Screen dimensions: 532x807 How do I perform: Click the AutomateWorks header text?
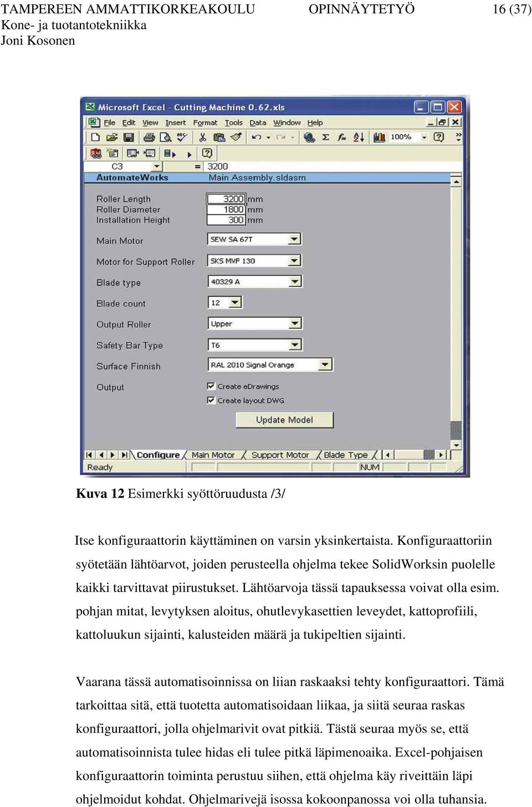click(132, 178)
